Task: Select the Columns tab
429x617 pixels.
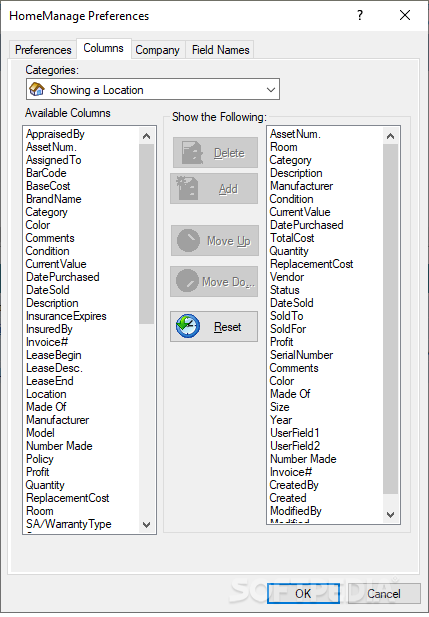Action: [x=104, y=48]
